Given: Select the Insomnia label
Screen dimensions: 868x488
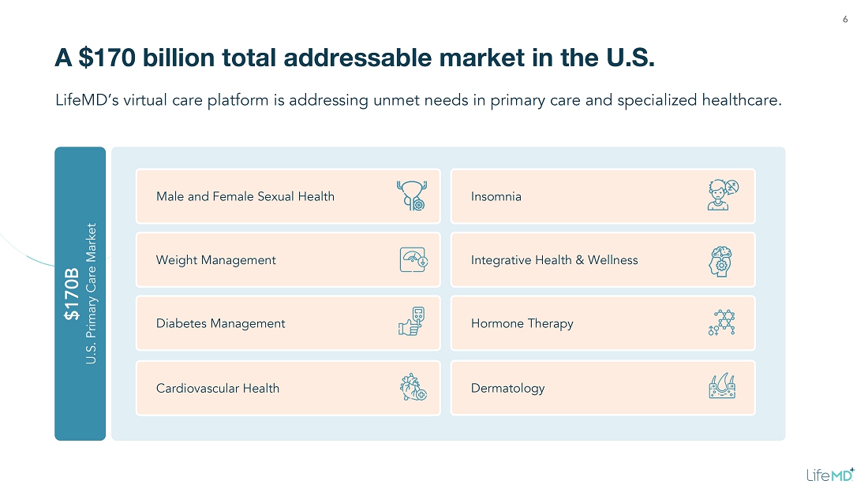Looking at the screenshot, I should click(x=496, y=196).
